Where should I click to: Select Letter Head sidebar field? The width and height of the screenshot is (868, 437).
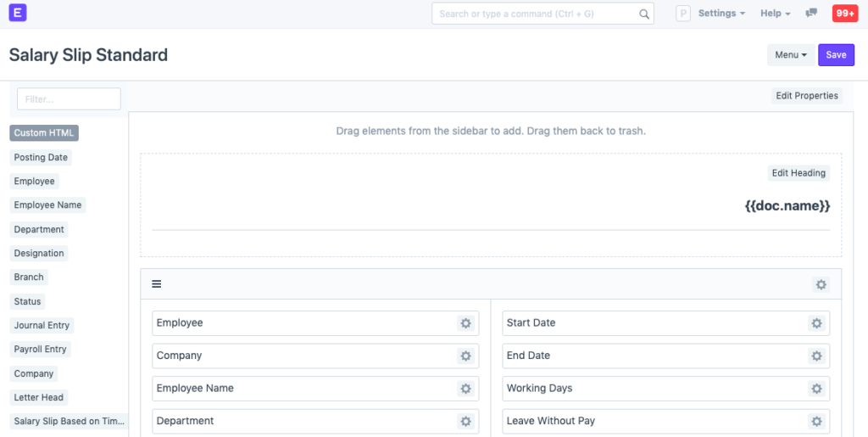click(x=39, y=397)
